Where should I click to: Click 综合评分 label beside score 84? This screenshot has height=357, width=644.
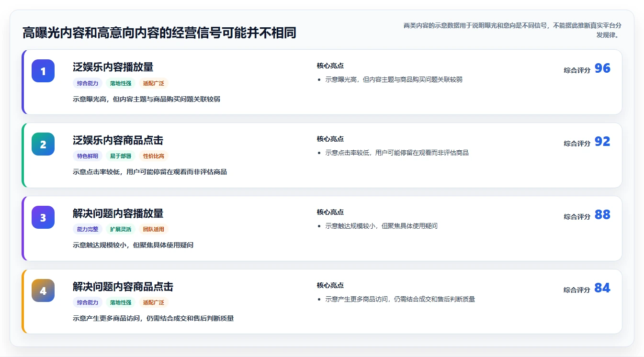click(577, 290)
